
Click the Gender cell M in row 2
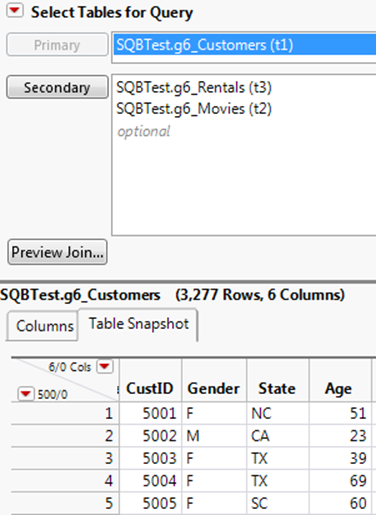[x=214, y=436]
